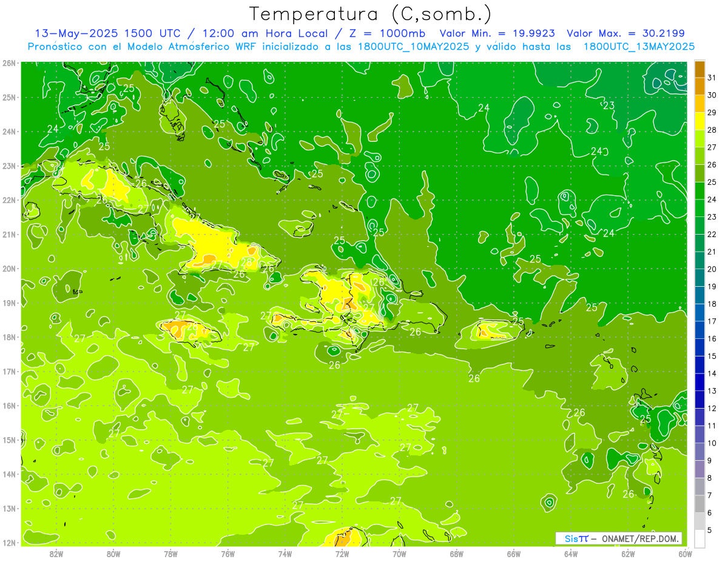728x562 pixels.
Task: Click the 60W longitude axis label
Action: coord(686,554)
